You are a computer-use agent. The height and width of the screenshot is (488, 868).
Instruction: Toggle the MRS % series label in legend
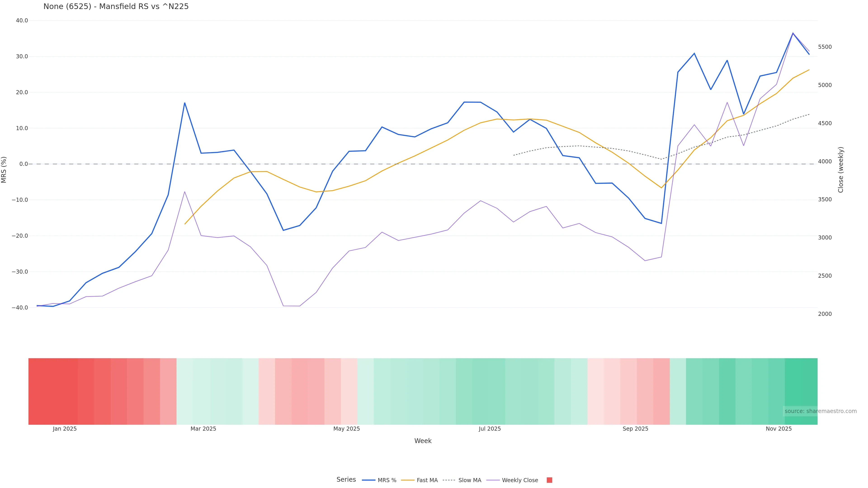[387, 480]
